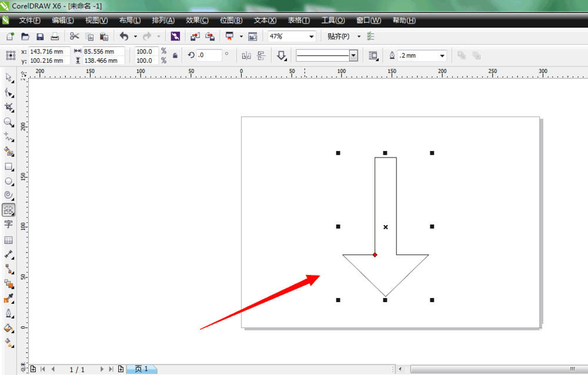Activate the Text tool (字)

pyautogui.click(x=9, y=225)
